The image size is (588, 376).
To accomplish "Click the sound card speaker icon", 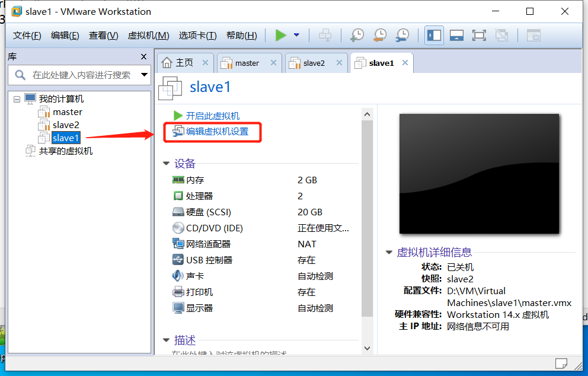I will click(178, 276).
